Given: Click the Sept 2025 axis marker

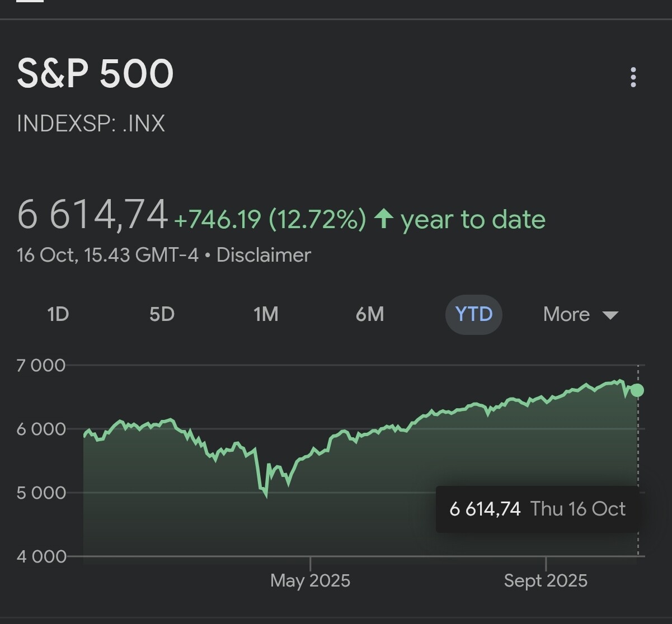Looking at the screenshot, I should pyautogui.click(x=546, y=580).
